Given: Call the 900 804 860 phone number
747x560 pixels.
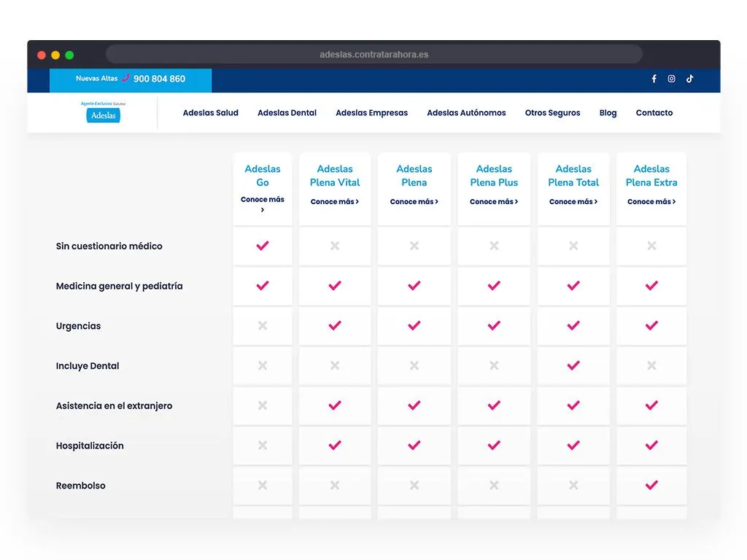Looking at the screenshot, I should coord(159,79).
